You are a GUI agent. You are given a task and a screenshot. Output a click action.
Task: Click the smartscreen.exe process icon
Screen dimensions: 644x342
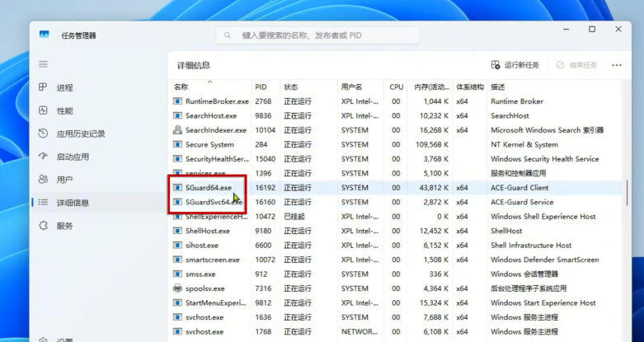177,260
